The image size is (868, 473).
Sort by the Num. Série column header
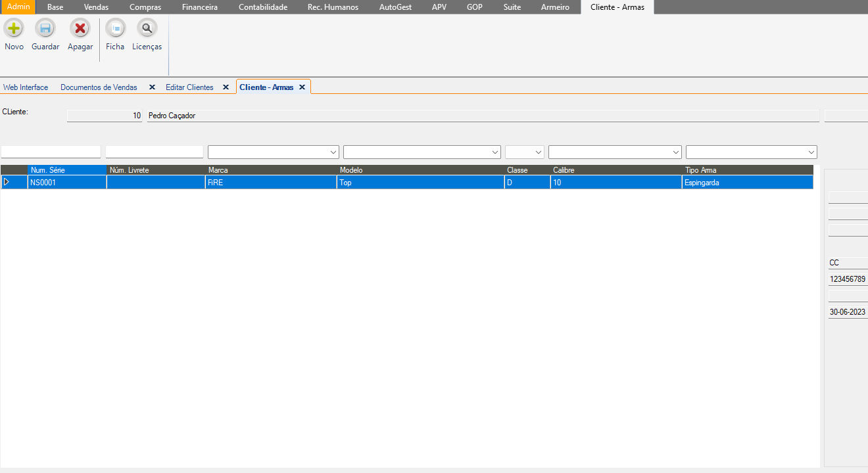[66, 170]
